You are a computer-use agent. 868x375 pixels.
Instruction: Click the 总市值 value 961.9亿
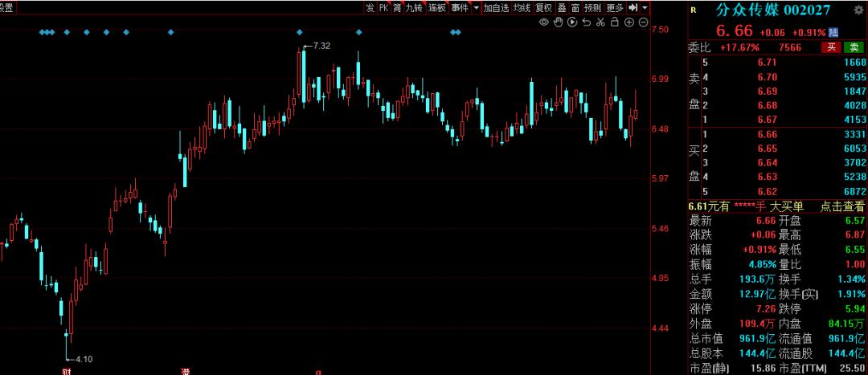758,337
